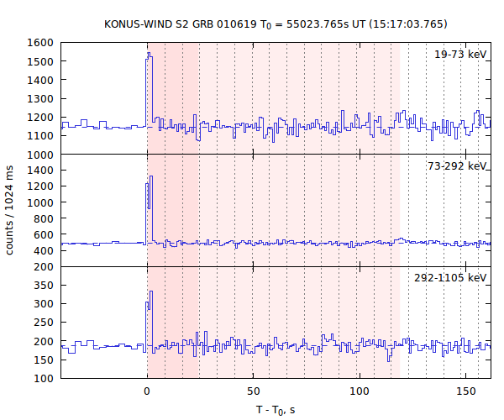Click the y-axis tick label '1300'

click(40, 98)
